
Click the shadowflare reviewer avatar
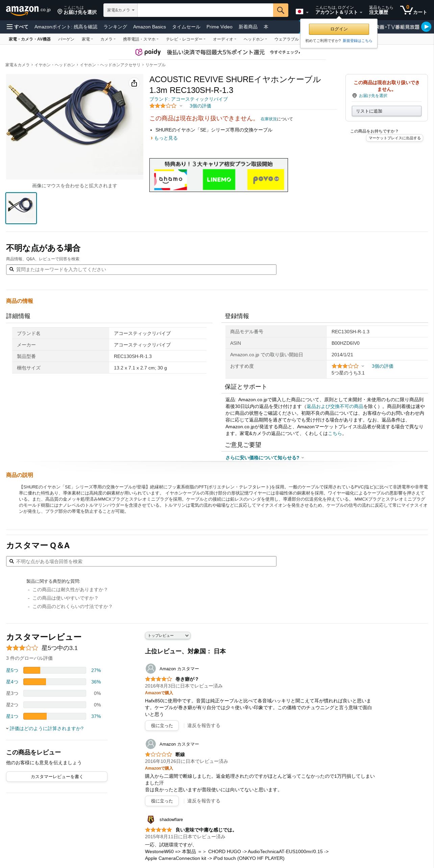coord(150,819)
